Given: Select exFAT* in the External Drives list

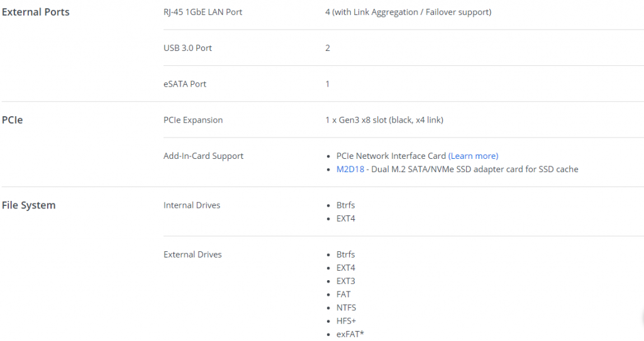Looking at the screenshot, I should coord(350,334).
